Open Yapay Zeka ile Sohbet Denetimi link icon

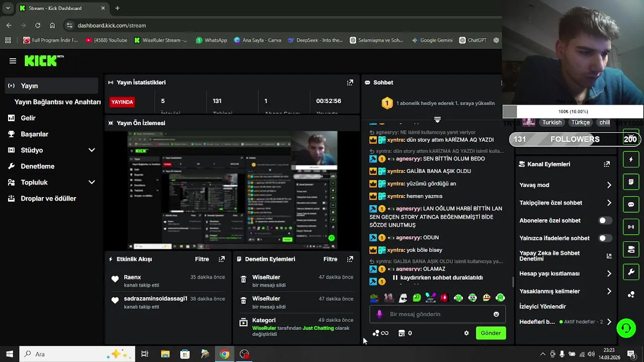609,256
